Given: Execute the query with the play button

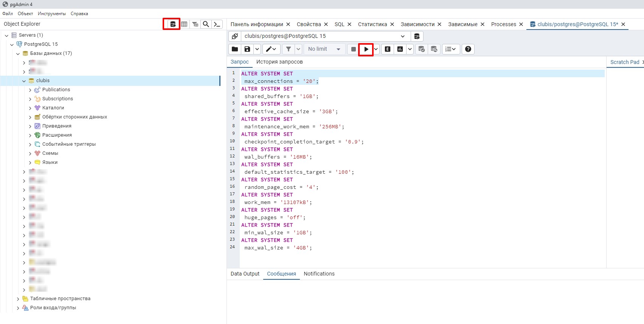Looking at the screenshot, I should (366, 49).
